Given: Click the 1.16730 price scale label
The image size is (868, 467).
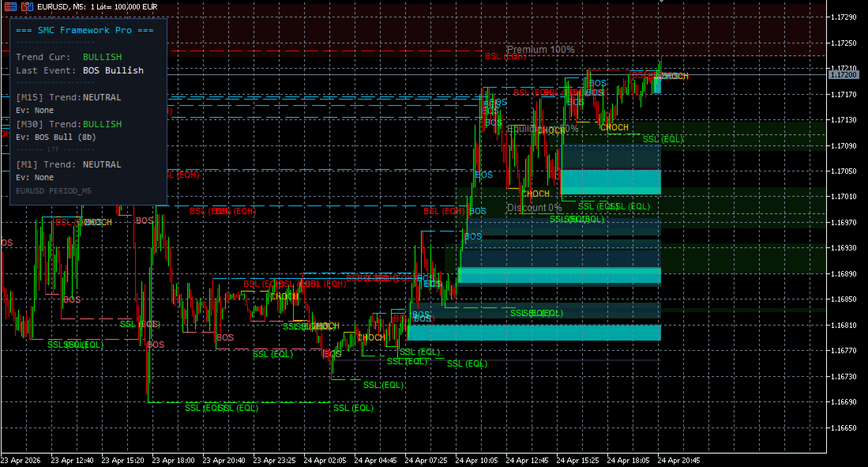Looking at the screenshot, I should point(844,377).
